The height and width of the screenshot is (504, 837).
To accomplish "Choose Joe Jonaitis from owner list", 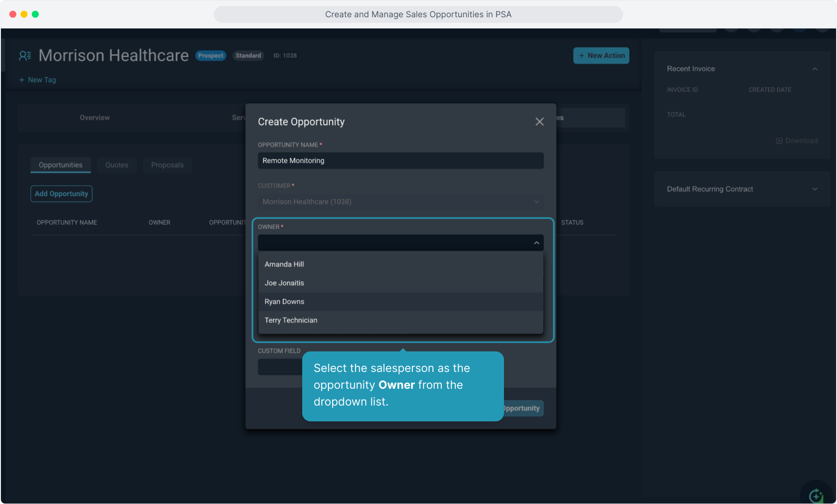I will click(x=284, y=283).
